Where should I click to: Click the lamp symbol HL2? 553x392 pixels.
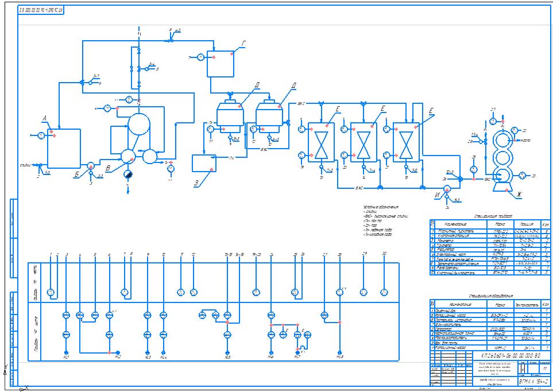118,352
